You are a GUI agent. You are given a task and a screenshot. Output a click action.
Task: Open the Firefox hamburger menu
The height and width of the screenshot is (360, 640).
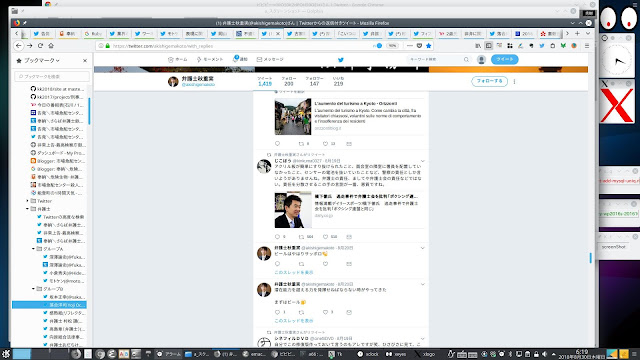[x=587, y=46]
